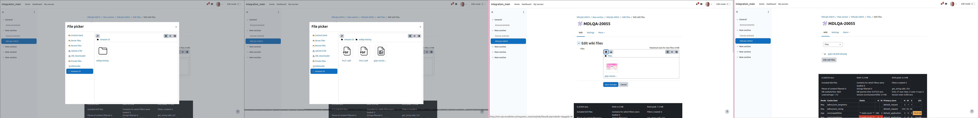Expand the More tab menu on page with Files dropdown

pos(846,32)
